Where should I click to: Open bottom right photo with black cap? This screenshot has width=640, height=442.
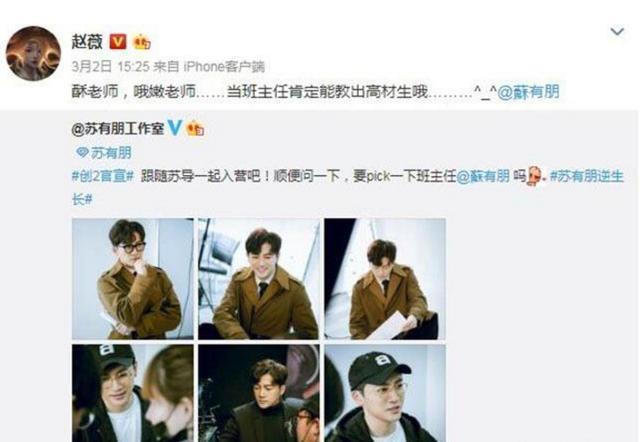pos(385,393)
